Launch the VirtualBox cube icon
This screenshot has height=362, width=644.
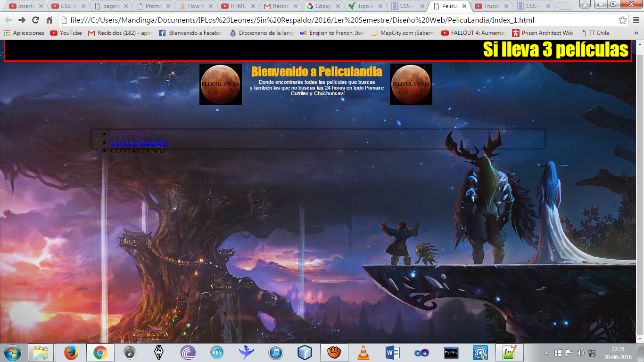click(305, 353)
